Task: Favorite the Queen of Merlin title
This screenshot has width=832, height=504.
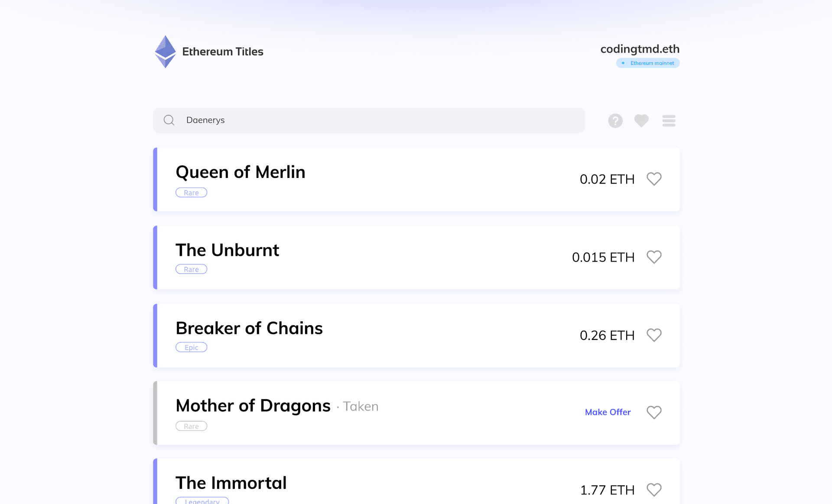Action: 654,179
